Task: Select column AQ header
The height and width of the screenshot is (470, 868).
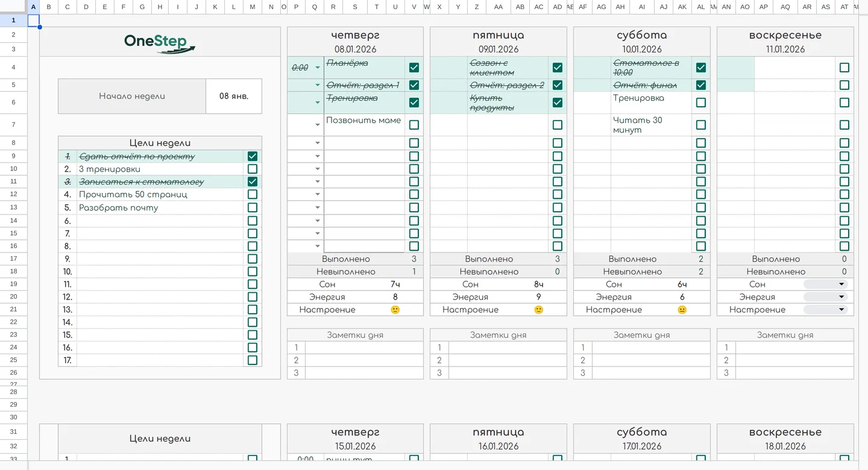Action: (x=785, y=7)
